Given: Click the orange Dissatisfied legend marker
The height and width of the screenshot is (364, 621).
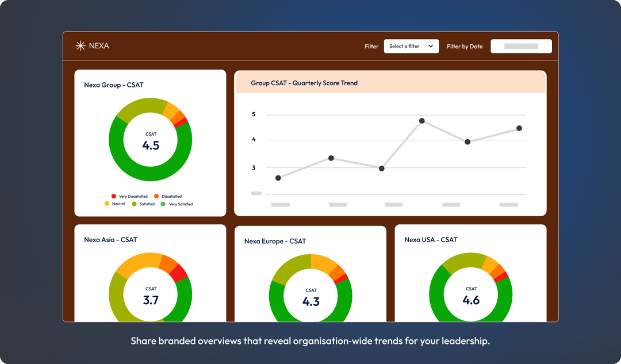Looking at the screenshot, I should click(156, 196).
